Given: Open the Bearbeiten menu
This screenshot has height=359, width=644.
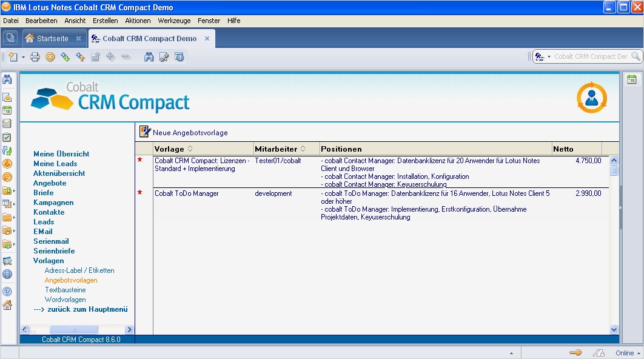Looking at the screenshot, I should (x=41, y=21).
